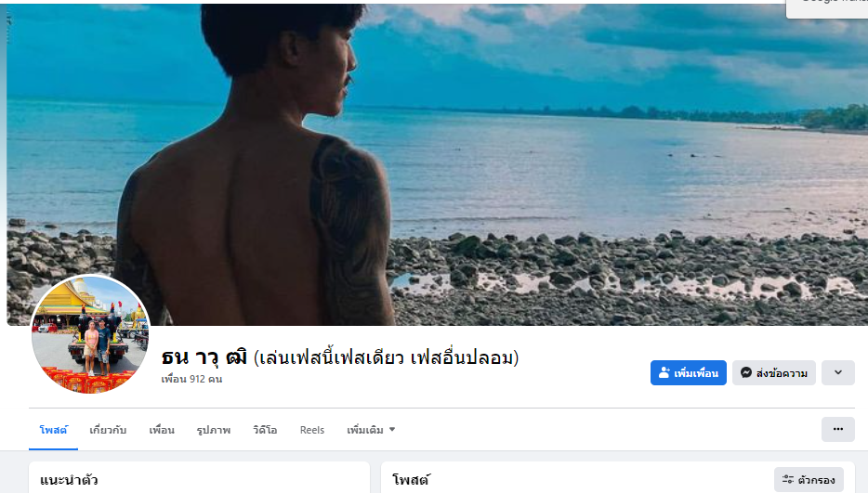Open the circular profile picture
Screen dimensions: 868x493
(x=90, y=334)
